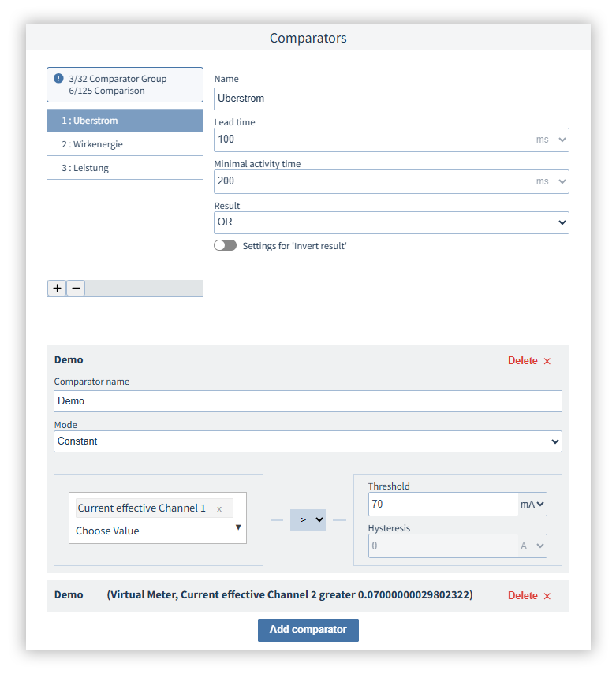This screenshot has height=674, width=616.
Task: Delete the collapsed Virtual Meter Demo comparator
Action: [x=529, y=596]
